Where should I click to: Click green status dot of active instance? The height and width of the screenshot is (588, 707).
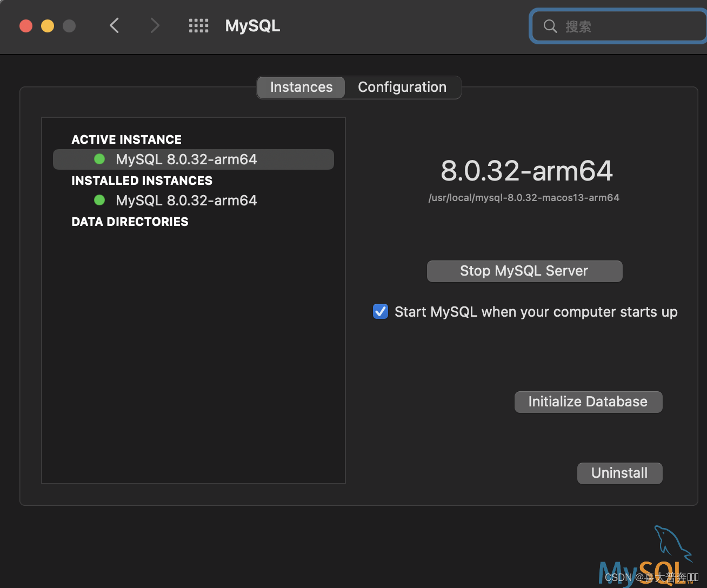pyautogui.click(x=99, y=159)
